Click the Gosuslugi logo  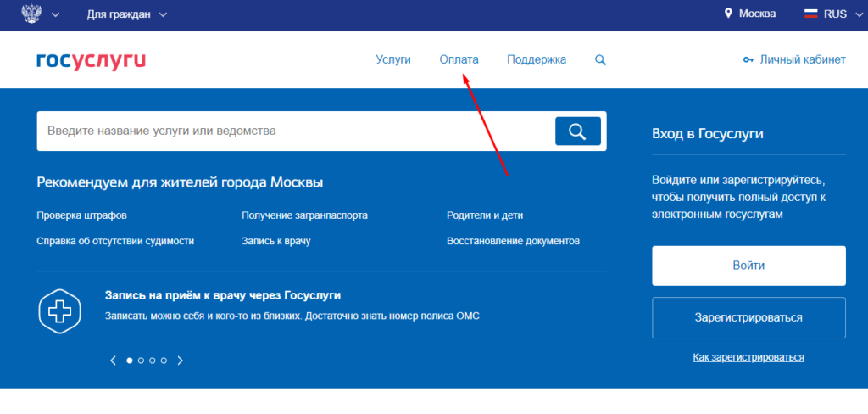[91, 60]
